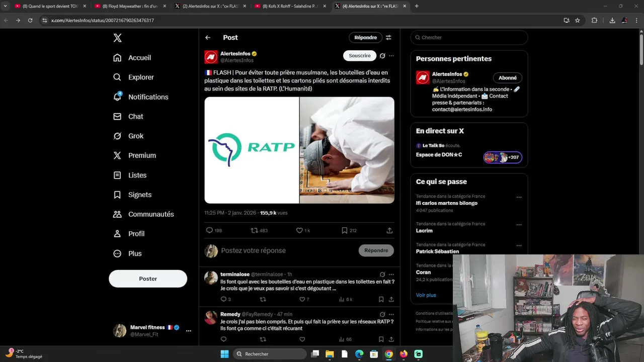Go to Accueil home page

(132, 58)
